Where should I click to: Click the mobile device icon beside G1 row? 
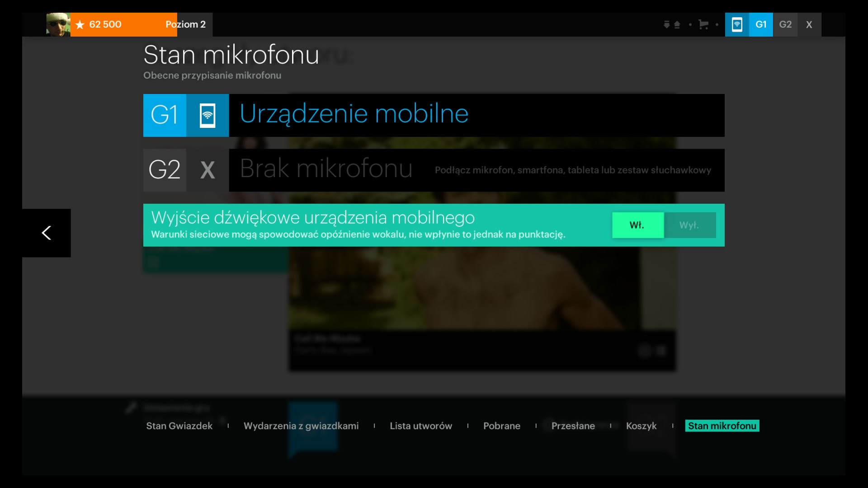[x=208, y=115]
